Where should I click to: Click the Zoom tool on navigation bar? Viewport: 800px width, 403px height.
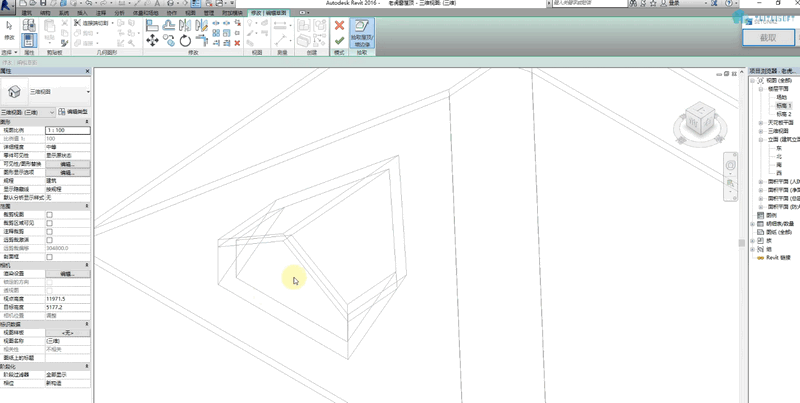point(731,183)
